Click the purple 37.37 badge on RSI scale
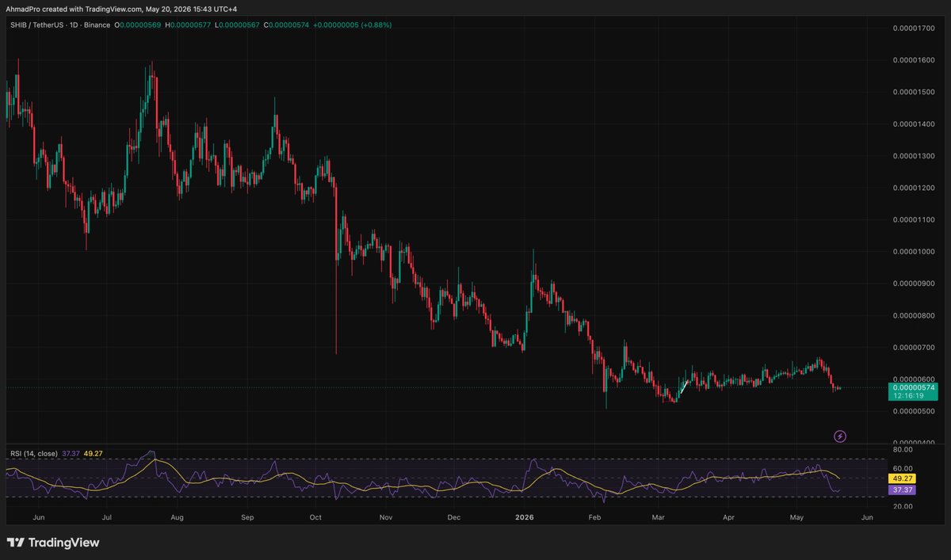Screen dimensions: 951x560 (903, 490)
